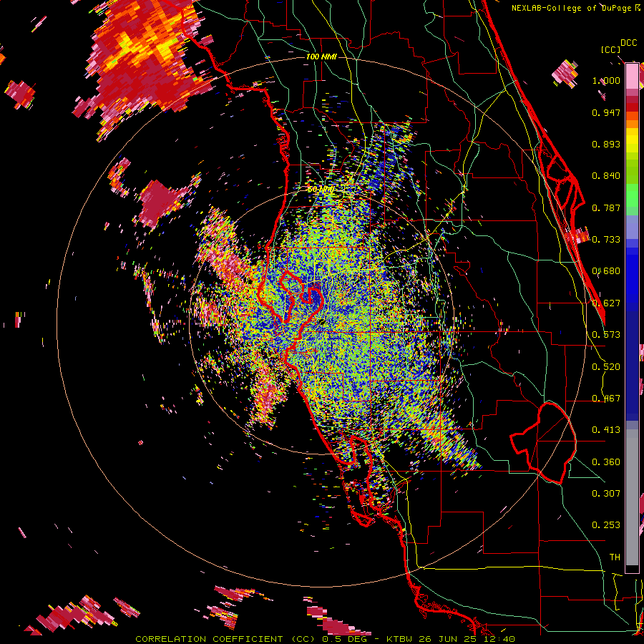
Task: Click the 0.787 legend value
Action: [x=606, y=208]
